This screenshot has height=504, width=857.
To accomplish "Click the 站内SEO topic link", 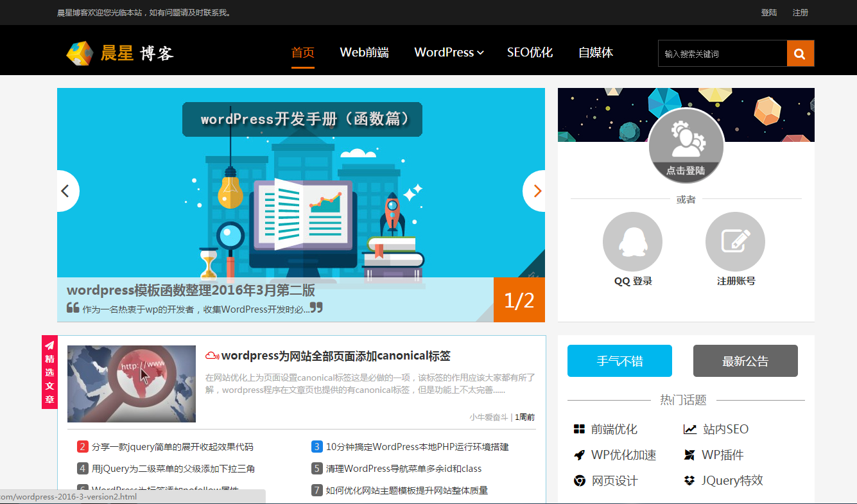I will tap(726, 430).
